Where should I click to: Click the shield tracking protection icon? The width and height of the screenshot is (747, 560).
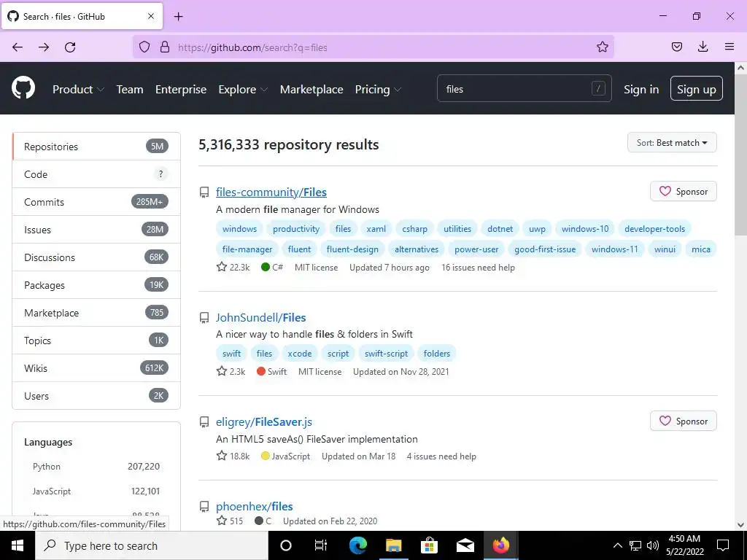144,47
